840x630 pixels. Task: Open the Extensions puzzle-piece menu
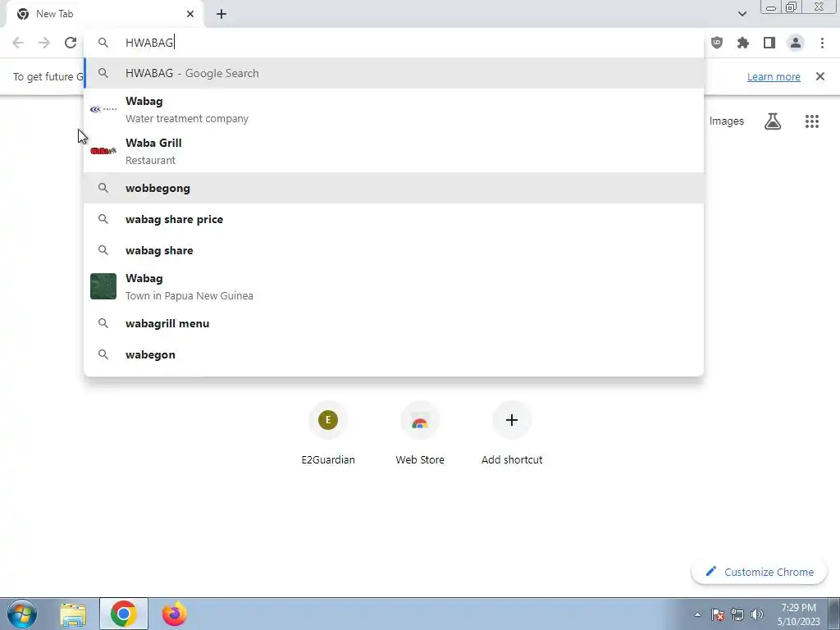(x=743, y=43)
